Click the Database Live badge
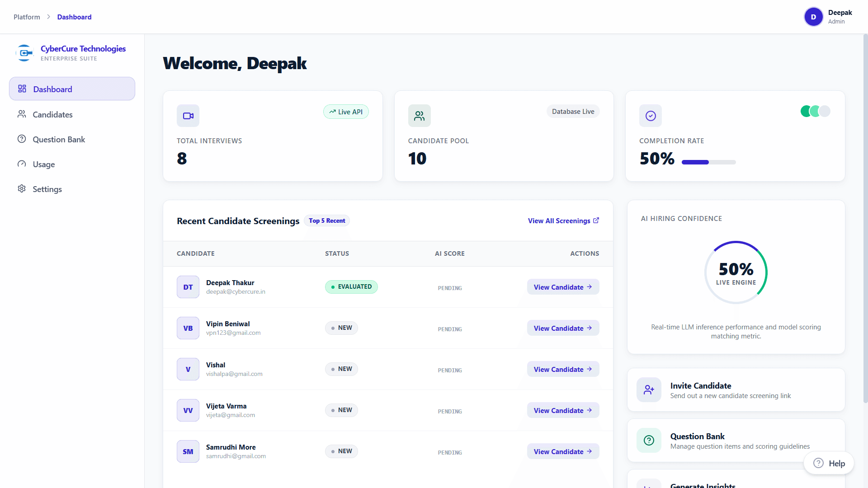Viewport: 868px width, 488px height. click(573, 111)
